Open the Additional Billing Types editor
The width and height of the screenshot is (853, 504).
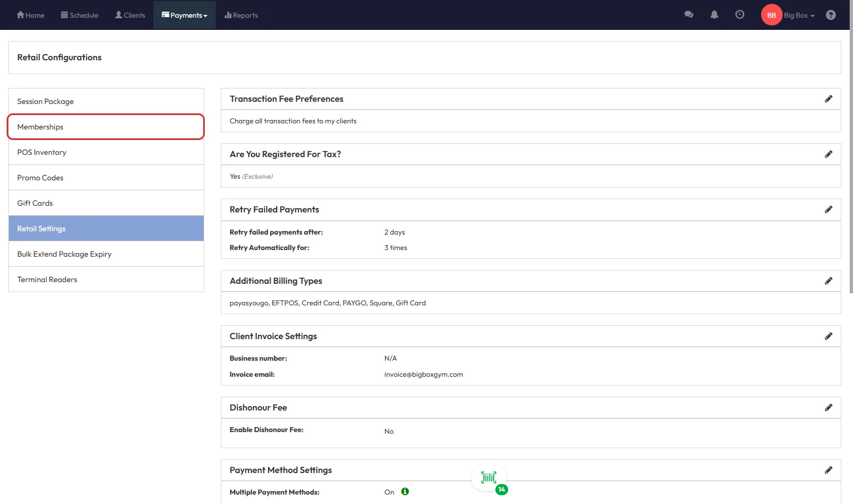(x=828, y=281)
